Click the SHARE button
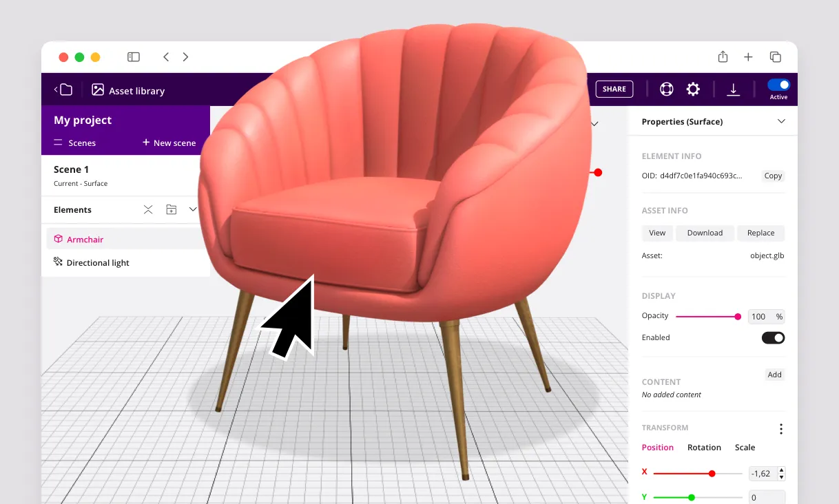Screen dimensions: 839x504 point(614,89)
